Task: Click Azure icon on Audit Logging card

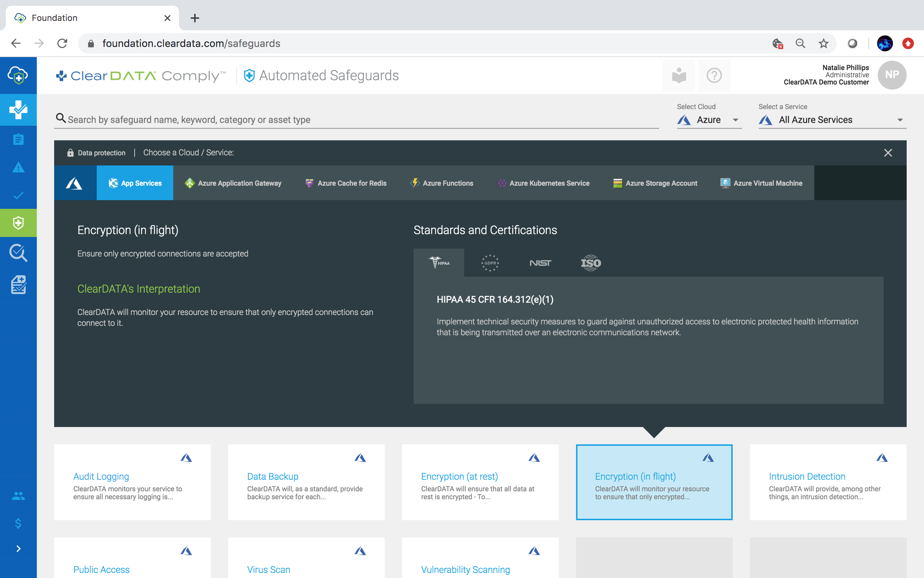Action: 186,458
